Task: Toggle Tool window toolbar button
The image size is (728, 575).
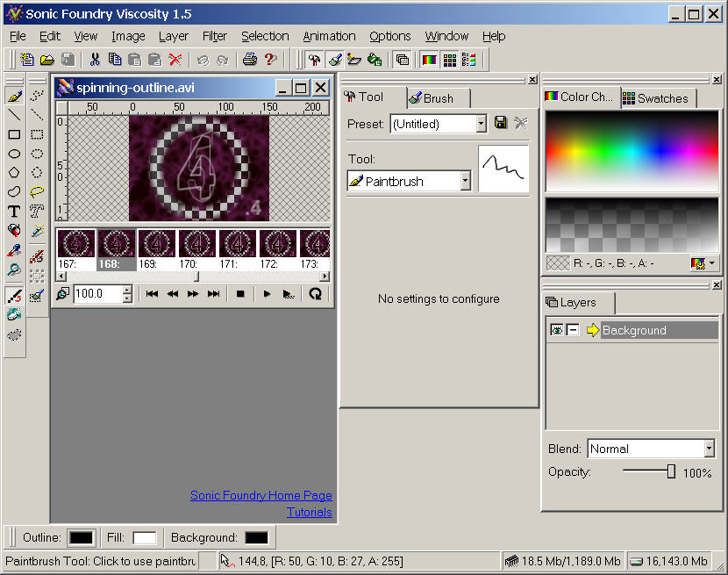Action: pos(314,60)
